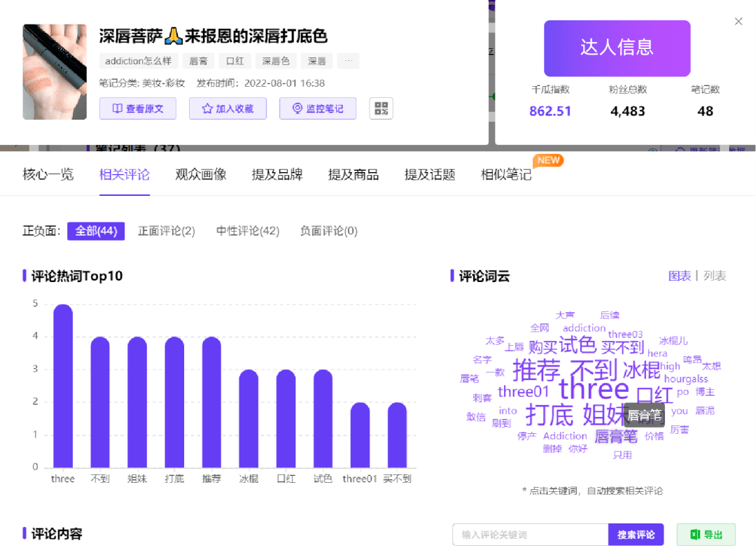Switch to 观众画像 tab
Image resolution: width=756 pixels, height=557 pixels.
pyautogui.click(x=201, y=174)
